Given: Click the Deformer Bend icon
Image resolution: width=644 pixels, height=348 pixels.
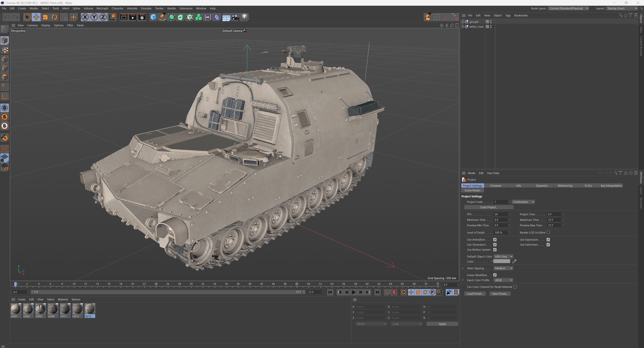Looking at the screenshot, I should pos(217,17).
